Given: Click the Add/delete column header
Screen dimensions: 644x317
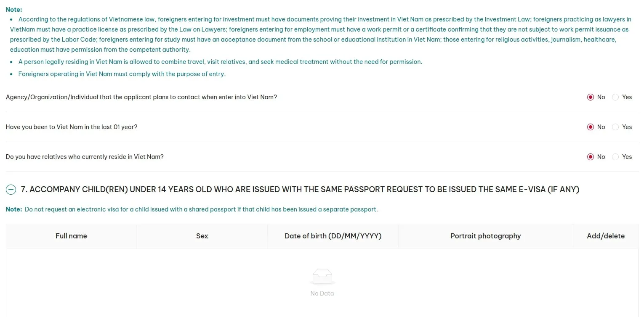Looking at the screenshot, I should point(606,236).
